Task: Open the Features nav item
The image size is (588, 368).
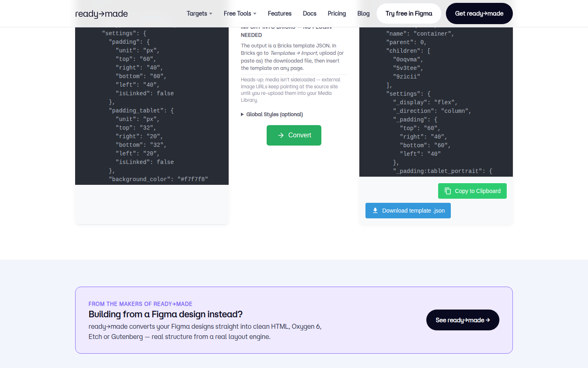Action: [279, 13]
